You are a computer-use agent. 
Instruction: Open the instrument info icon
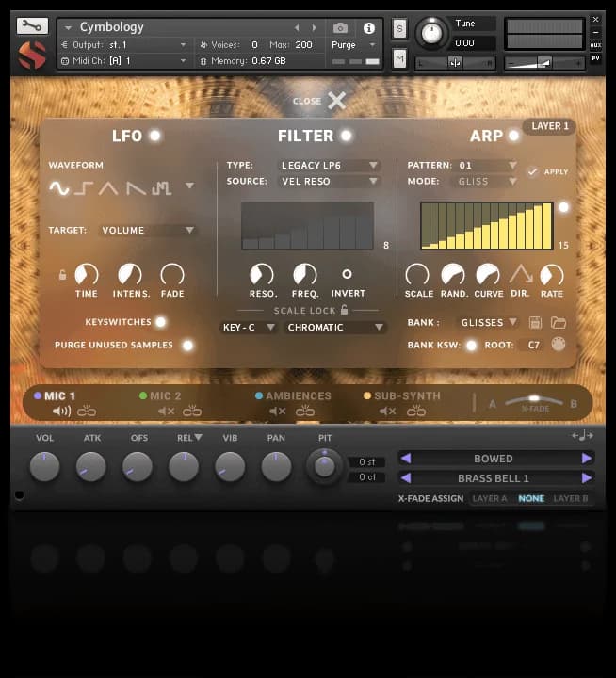tap(368, 28)
